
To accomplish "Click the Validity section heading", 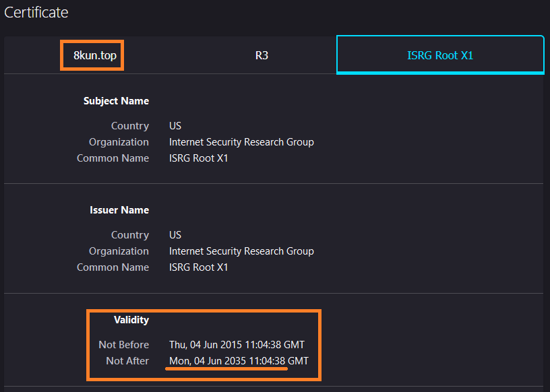I will tap(131, 320).
